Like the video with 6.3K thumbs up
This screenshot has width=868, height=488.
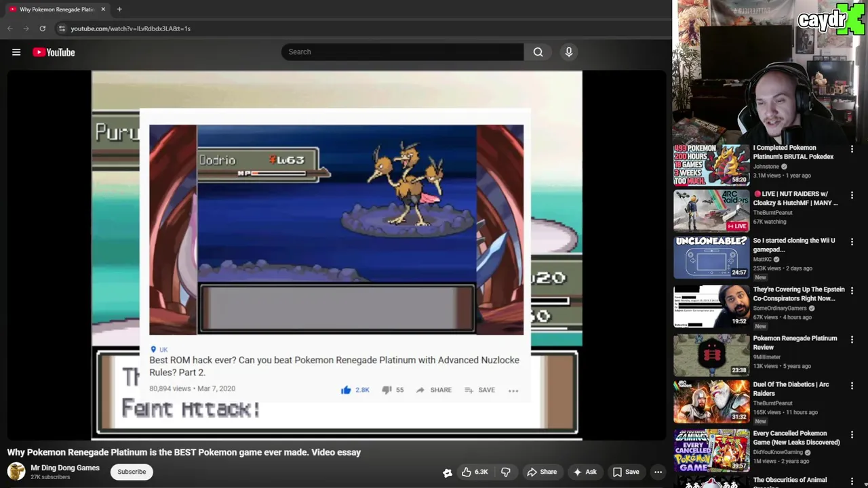(474, 472)
